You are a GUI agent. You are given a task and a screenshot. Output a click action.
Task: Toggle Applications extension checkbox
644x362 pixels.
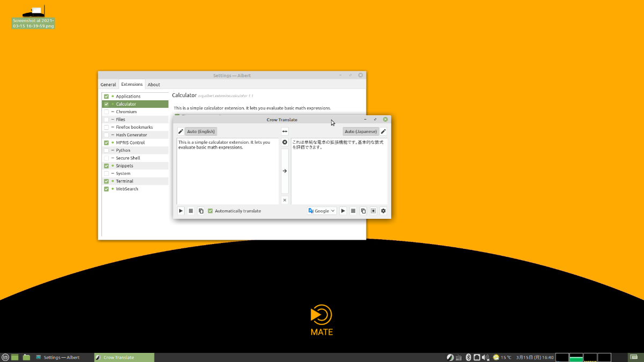click(106, 97)
